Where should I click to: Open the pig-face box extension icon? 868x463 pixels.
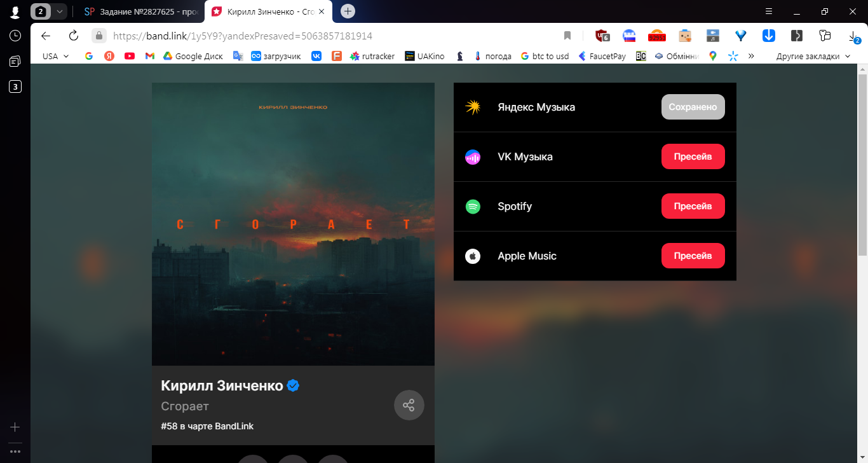click(x=684, y=36)
